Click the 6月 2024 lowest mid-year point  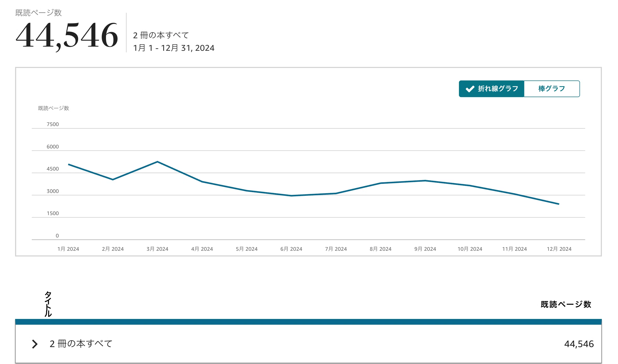pos(291,196)
